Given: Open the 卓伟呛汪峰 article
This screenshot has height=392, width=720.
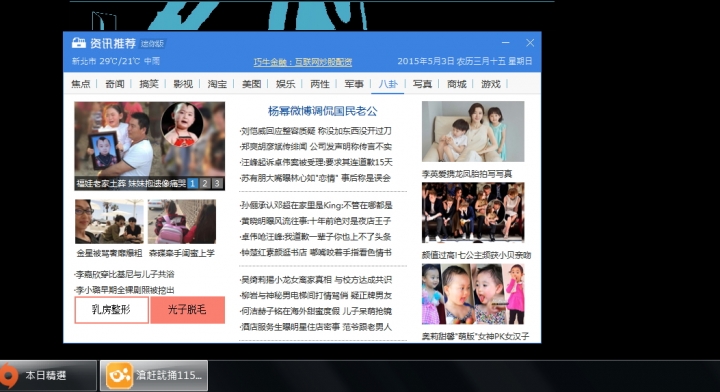Looking at the screenshot, I should (x=315, y=237).
